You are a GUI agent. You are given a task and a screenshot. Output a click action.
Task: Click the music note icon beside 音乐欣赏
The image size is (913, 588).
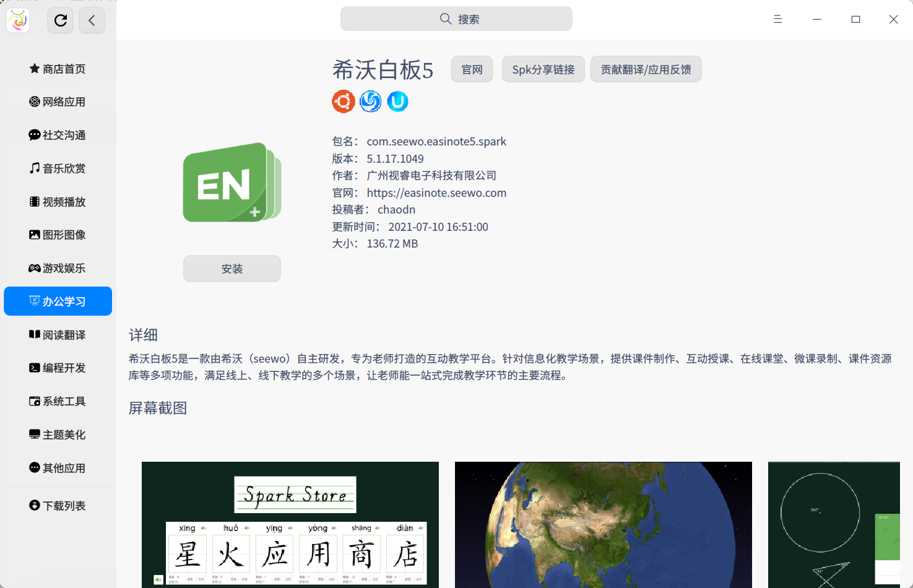[x=35, y=168]
